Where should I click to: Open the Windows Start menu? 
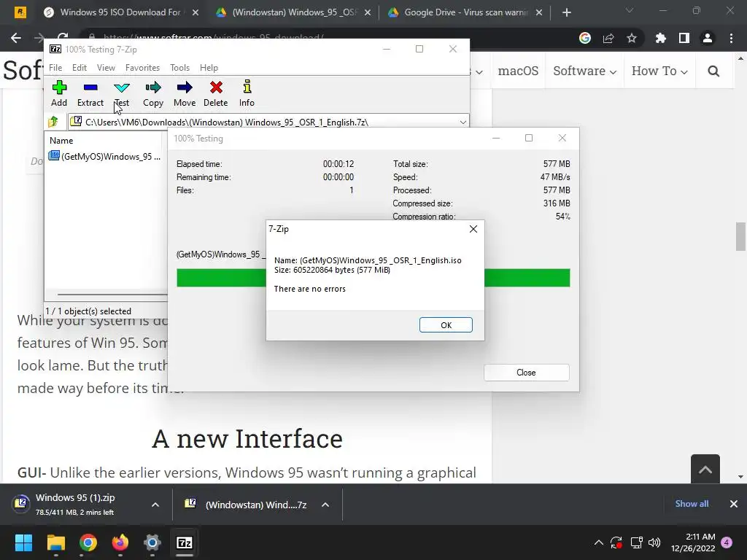click(23, 542)
